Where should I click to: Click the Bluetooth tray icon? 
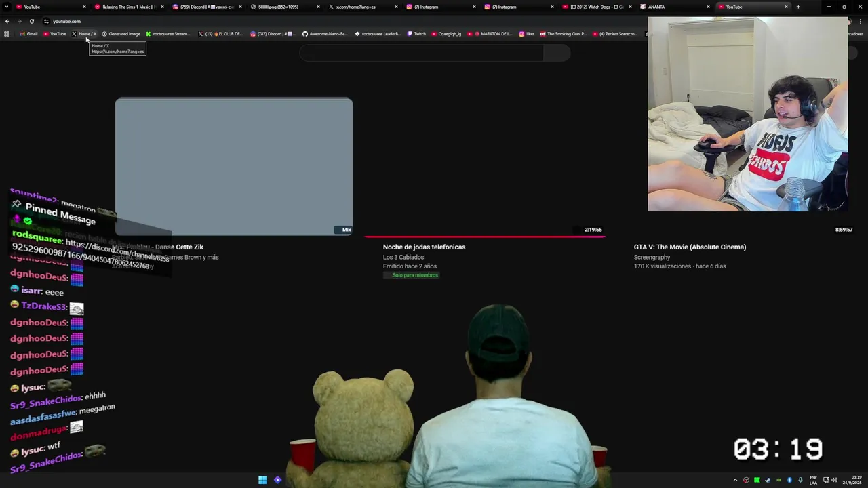(x=789, y=480)
